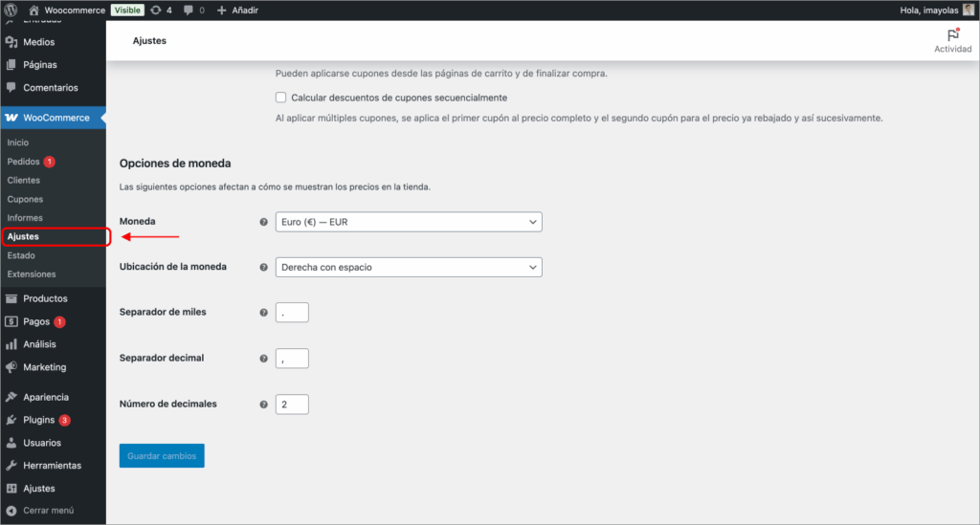Click the Usuarios person icon
Screen dimensions: 980x525
[11, 443]
